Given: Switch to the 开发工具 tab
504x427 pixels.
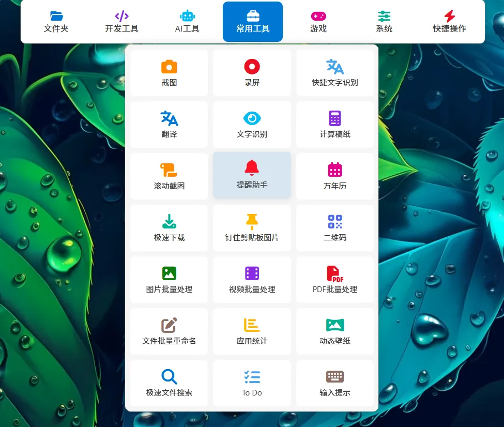Looking at the screenshot, I should [x=121, y=22].
